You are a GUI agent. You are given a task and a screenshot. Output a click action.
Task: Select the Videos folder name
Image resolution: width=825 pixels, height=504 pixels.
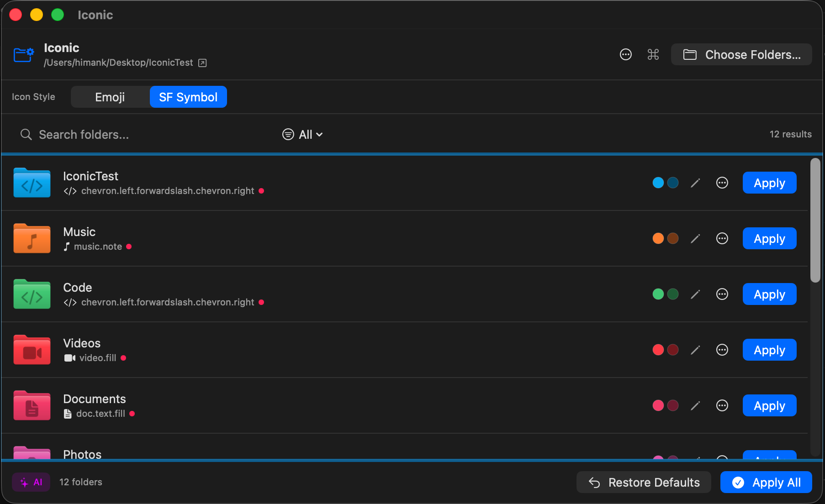82,343
